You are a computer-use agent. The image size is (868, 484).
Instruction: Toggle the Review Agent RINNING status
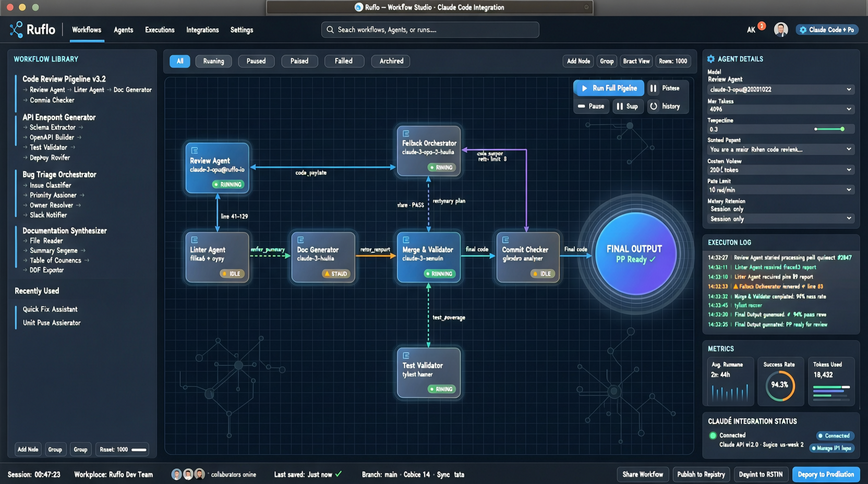pos(227,185)
